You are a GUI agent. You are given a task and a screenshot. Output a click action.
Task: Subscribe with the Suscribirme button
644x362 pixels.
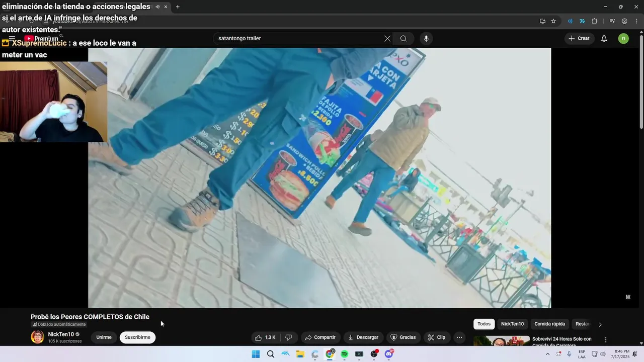(x=138, y=337)
